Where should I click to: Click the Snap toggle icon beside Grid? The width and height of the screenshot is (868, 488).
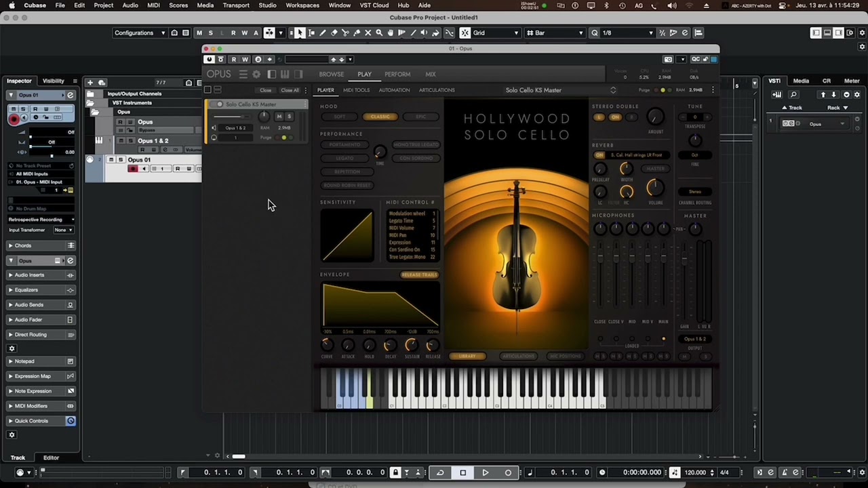pos(465,33)
